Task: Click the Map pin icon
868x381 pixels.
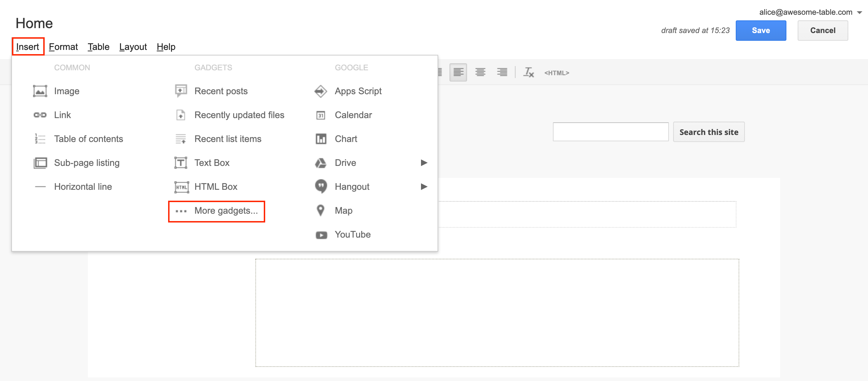Action: click(320, 211)
